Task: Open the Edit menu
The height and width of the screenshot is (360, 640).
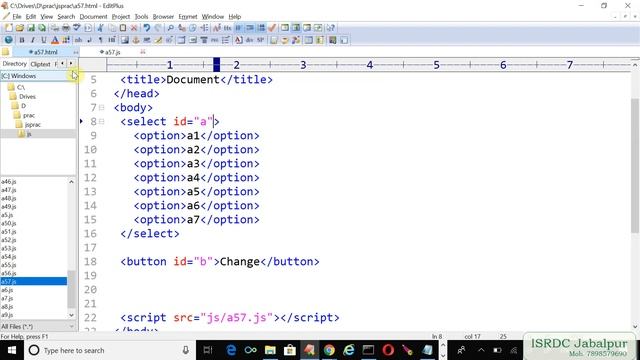Action: pyautogui.click(x=31, y=17)
